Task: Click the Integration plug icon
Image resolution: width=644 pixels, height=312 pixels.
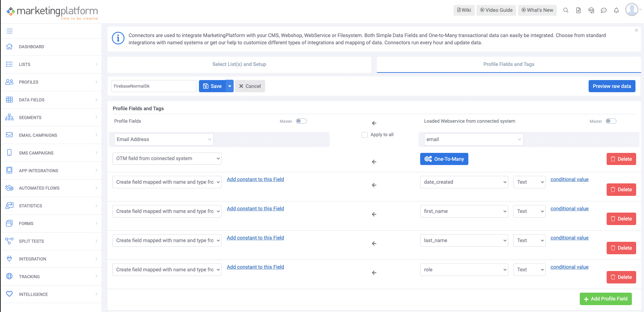Action: point(10,259)
